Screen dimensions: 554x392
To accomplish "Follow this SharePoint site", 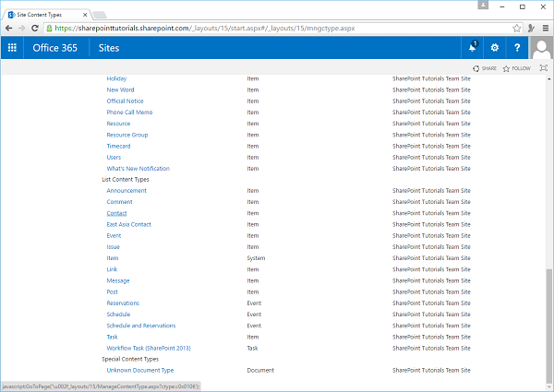I will (516, 68).
